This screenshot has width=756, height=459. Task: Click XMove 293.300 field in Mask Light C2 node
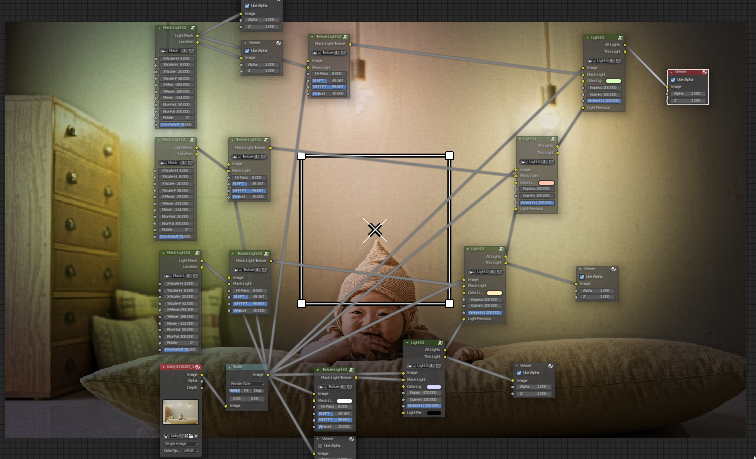tap(181, 310)
